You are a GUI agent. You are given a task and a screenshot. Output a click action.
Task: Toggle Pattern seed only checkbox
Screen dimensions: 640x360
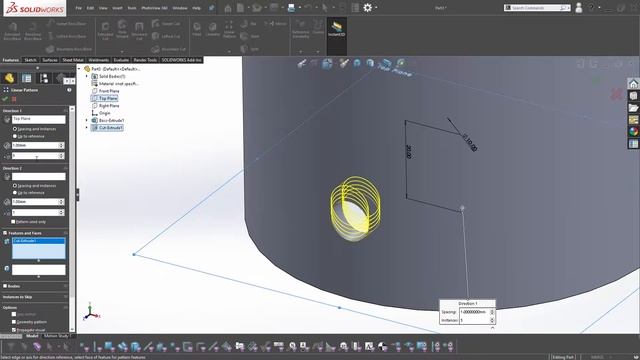coord(13,222)
